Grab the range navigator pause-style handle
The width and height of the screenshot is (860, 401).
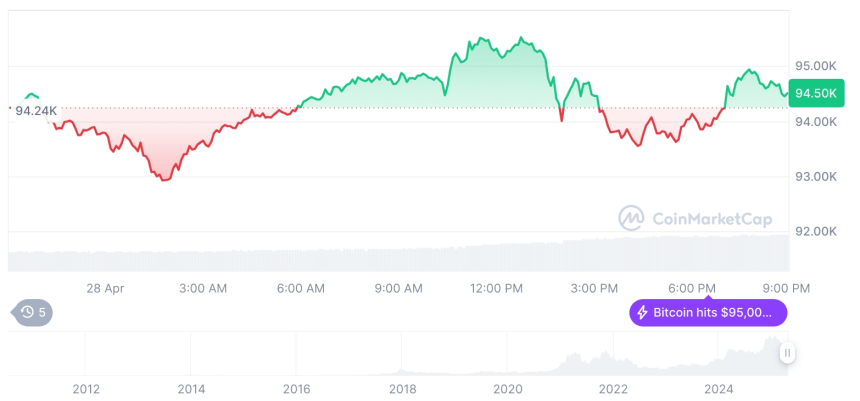pos(788,353)
